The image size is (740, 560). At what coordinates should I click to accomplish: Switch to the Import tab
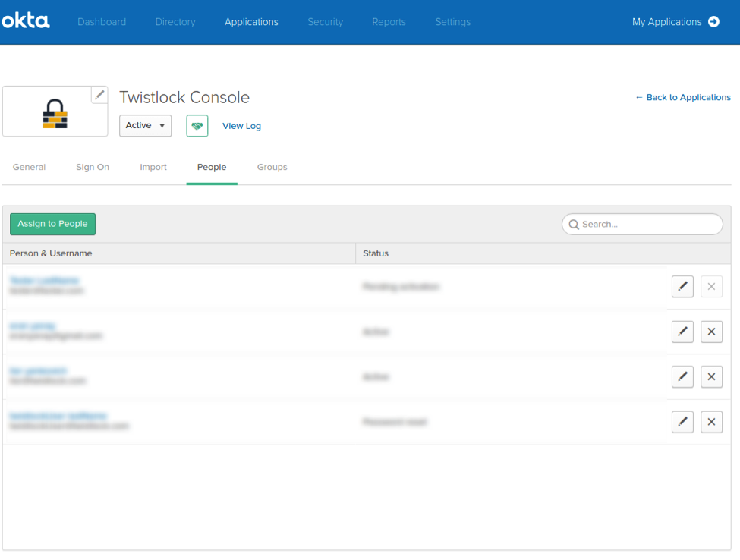click(153, 167)
